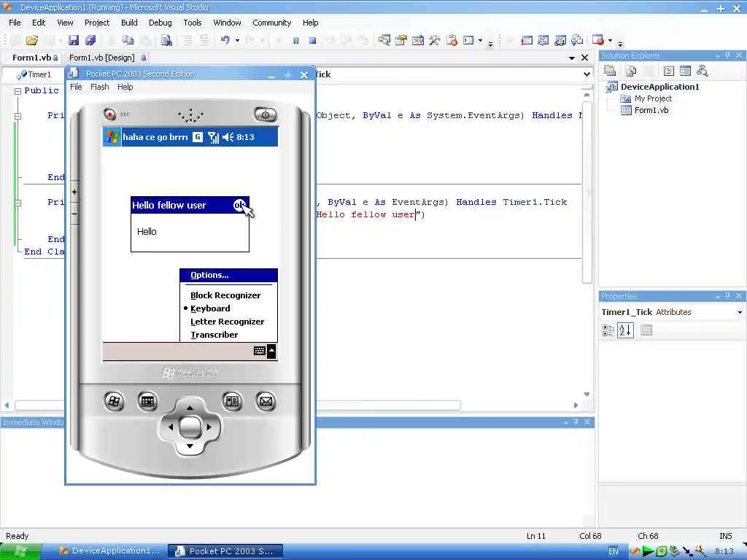Click the Save All toolbar icon

pos(90,41)
